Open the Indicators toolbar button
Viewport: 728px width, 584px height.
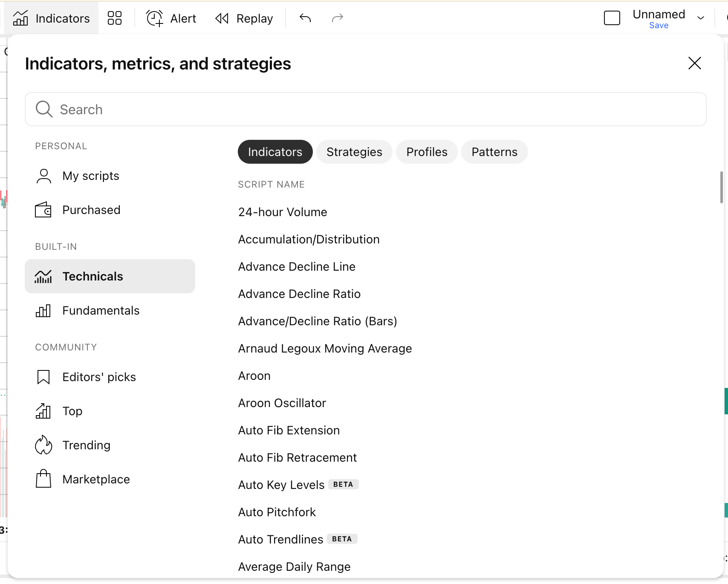(x=51, y=18)
